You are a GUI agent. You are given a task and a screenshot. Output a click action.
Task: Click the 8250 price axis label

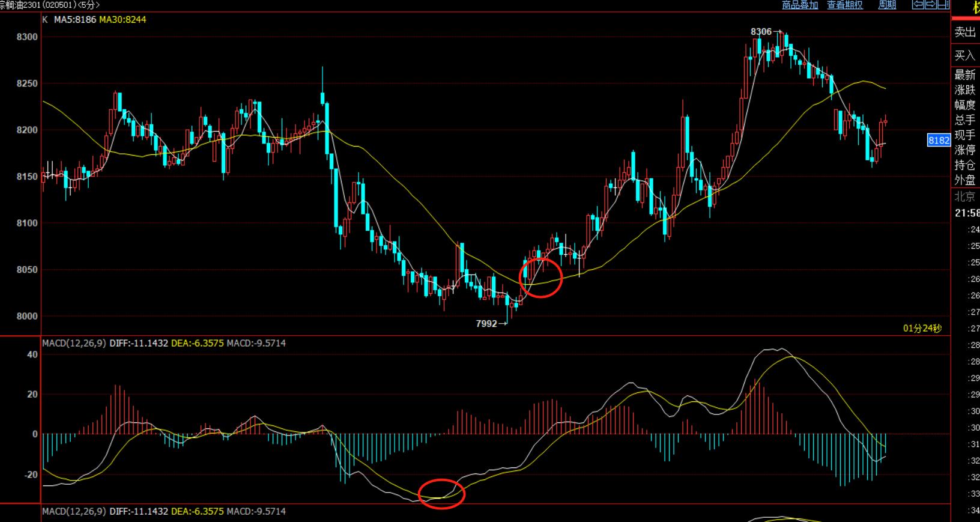pos(27,84)
